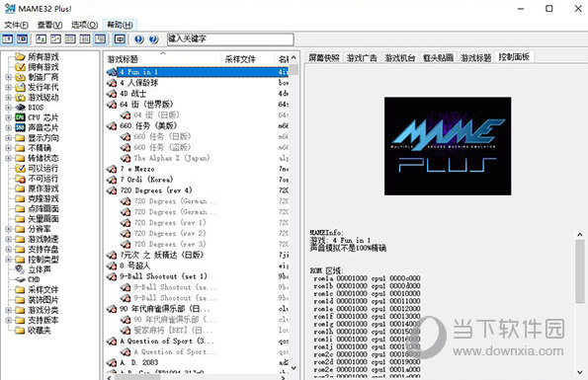This screenshot has width=588, height=380.
Task: Expand the 显示方向 tree node
Action: click(8, 138)
